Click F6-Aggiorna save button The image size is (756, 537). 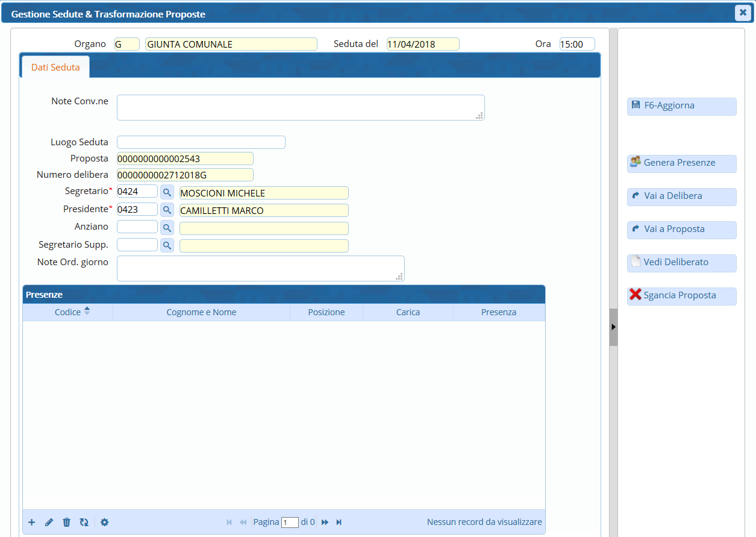coord(681,106)
